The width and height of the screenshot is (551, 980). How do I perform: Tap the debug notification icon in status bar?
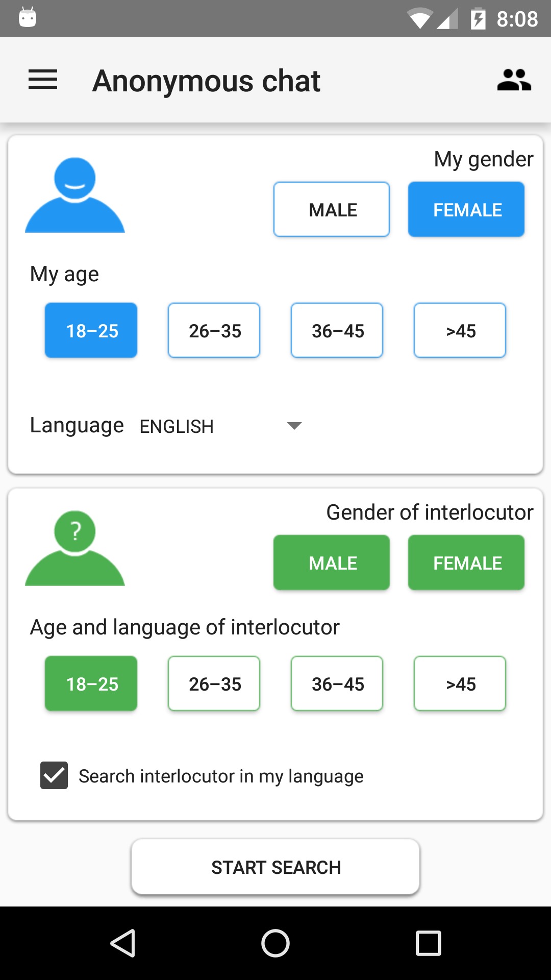click(x=28, y=17)
